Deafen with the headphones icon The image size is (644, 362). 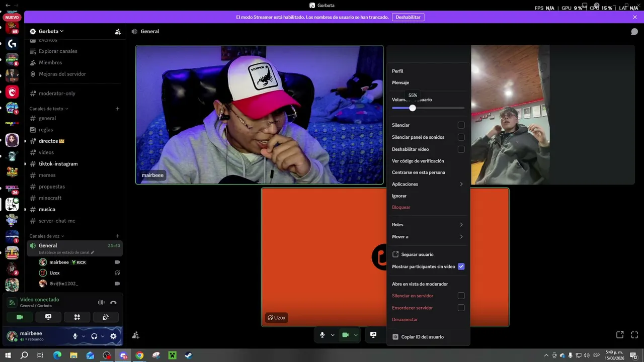(x=94, y=336)
